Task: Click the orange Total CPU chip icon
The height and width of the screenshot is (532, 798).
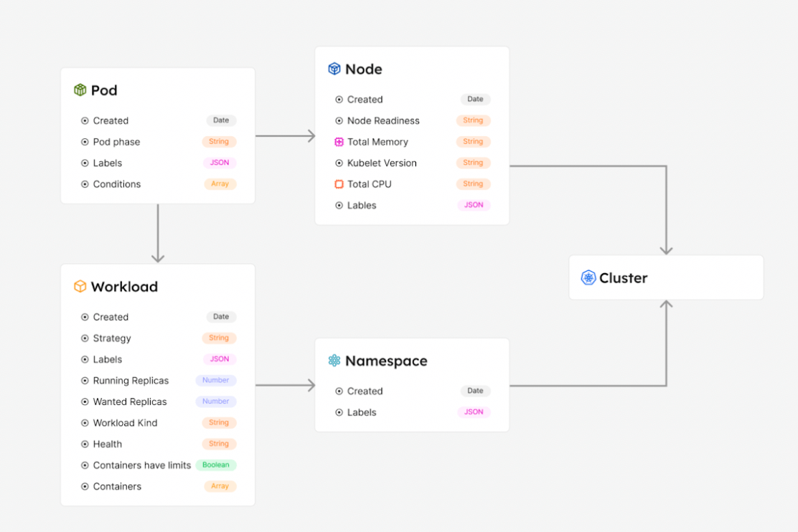Action: (x=339, y=184)
